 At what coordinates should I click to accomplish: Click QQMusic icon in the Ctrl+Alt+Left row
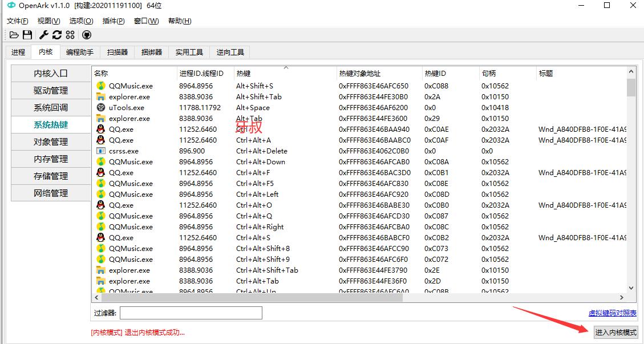pos(100,195)
